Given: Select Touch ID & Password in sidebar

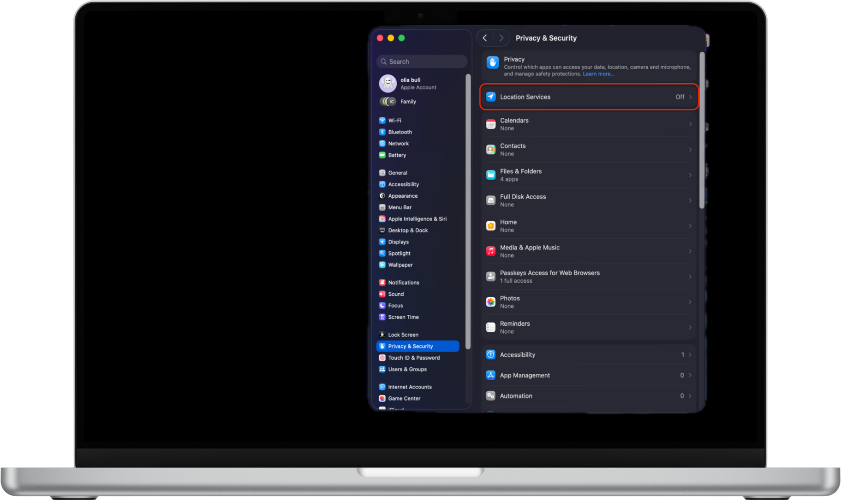Looking at the screenshot, I should pyautogui.click(x=414, y=358).
